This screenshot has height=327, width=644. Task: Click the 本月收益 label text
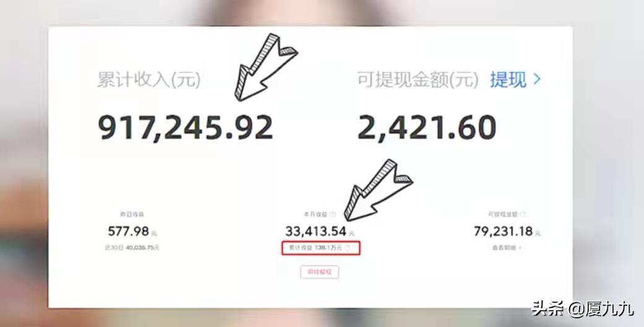coord(316,214)
